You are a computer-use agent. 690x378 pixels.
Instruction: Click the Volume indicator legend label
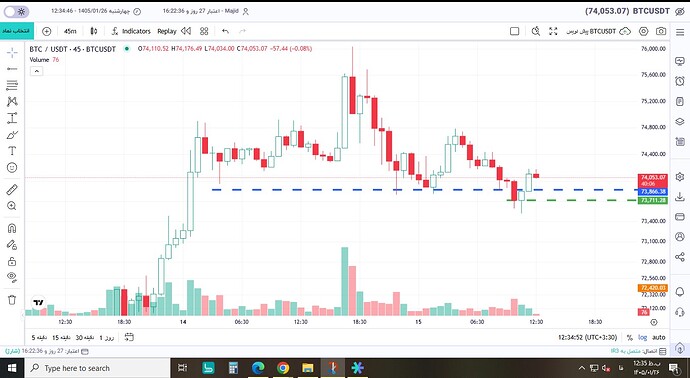point(39,60)
